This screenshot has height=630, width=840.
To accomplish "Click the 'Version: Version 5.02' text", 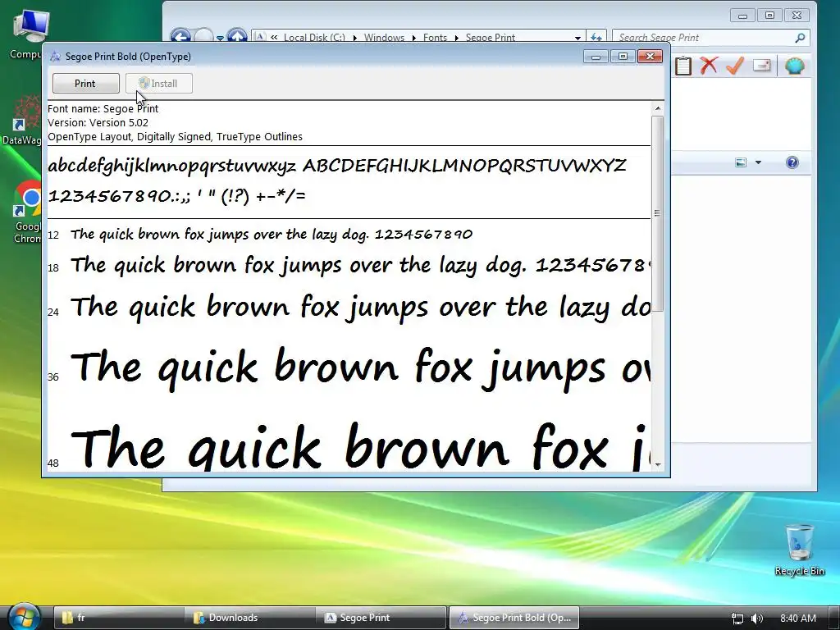I will (x=98, y=123).
